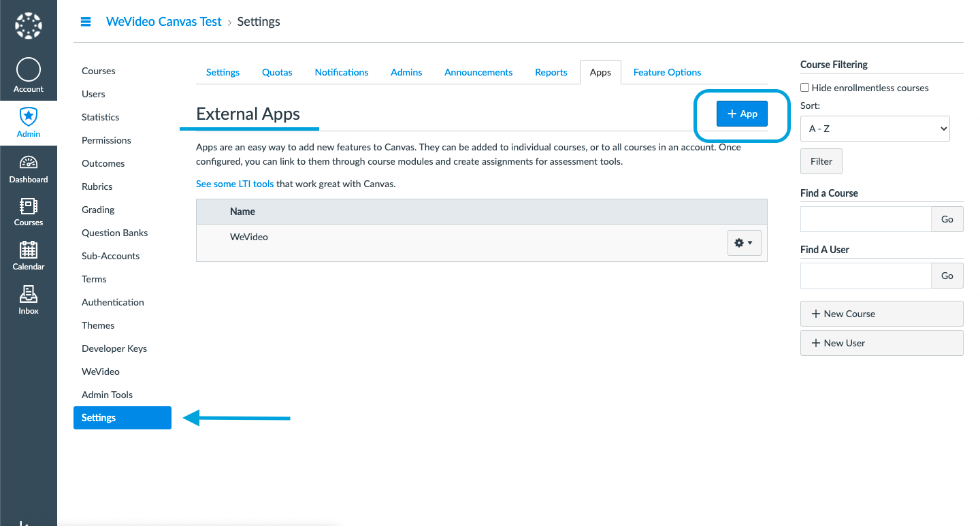Open Users in the account sidebar
This screenshot has height=526, width=980.
[x=93, y=94]
